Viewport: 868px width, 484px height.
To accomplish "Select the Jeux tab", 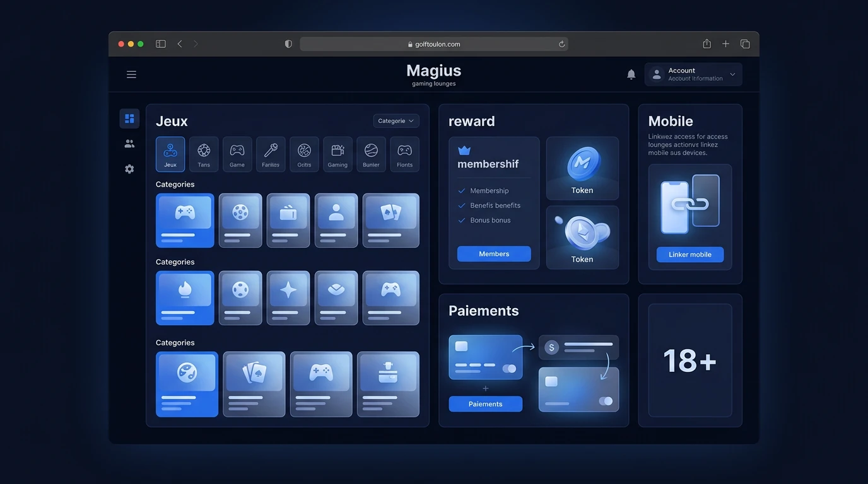I will [170, 154].
